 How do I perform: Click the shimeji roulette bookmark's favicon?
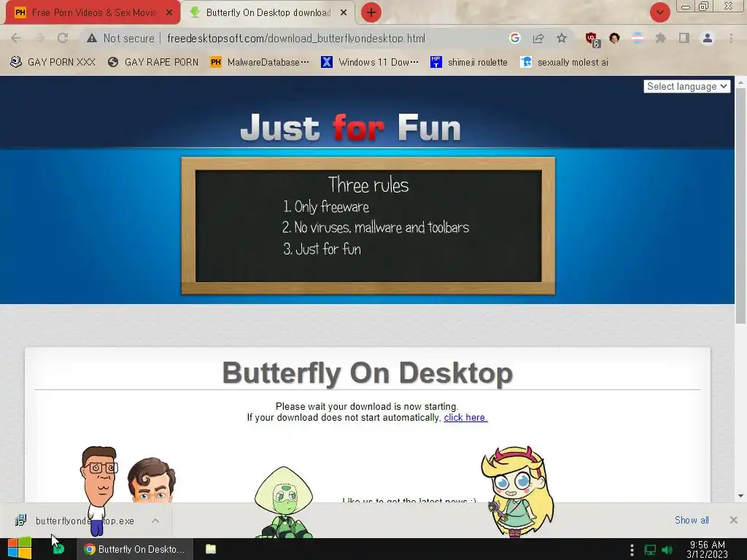coord(436,62)
